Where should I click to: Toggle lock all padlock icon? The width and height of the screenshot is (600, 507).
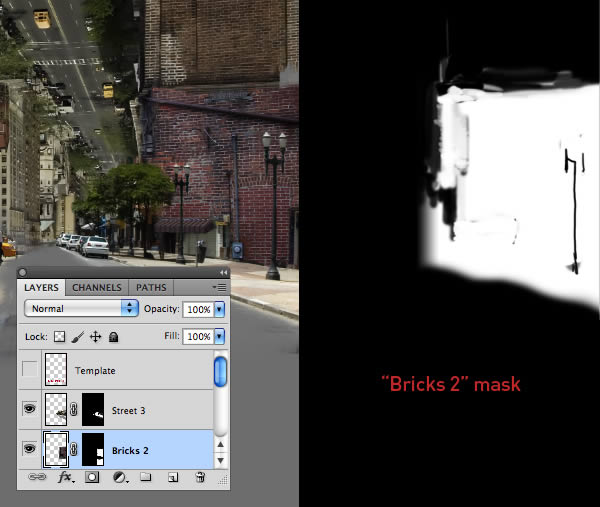tap(113, 337)
